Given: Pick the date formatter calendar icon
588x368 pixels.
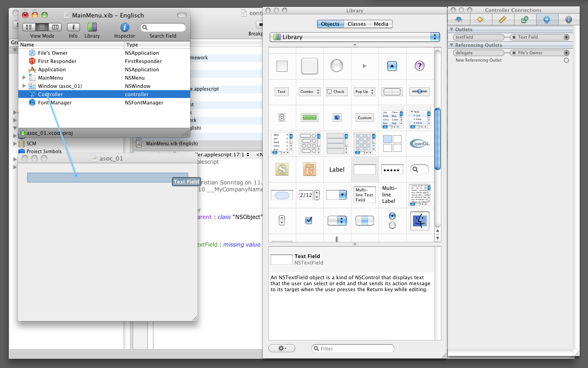Looking at the screenshot, I should (309, 169).
